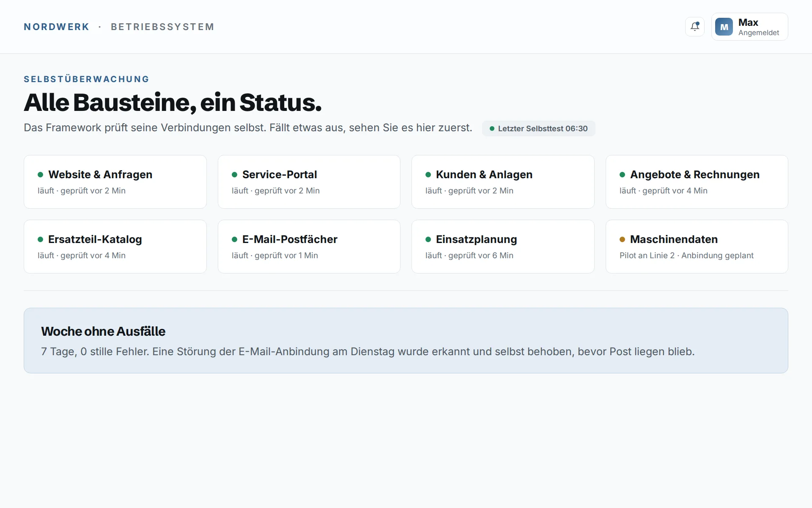Click the BETRIEBSSYSTEM header text

click(x=162, y=27)
